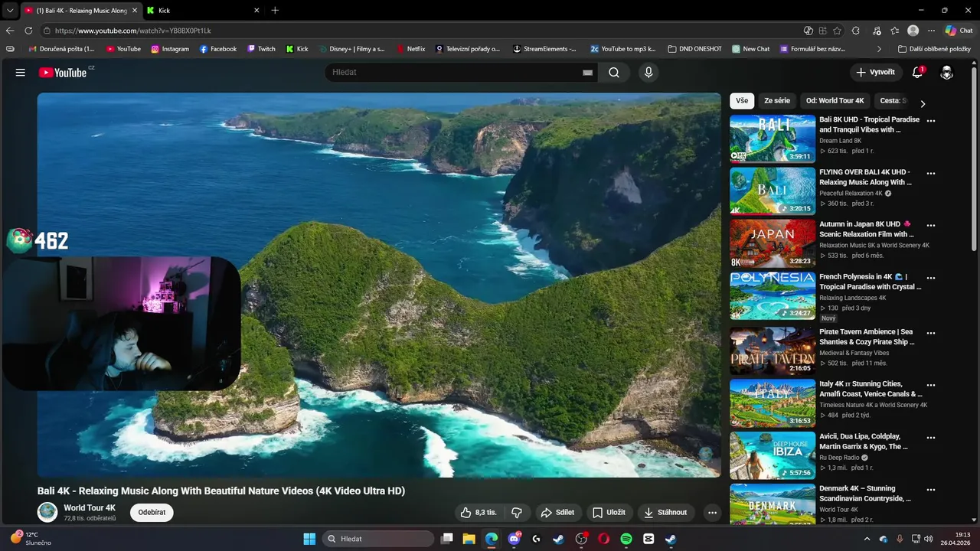Open options for Autumn in Japan video
Image resolution: width=980 pixels, height=551 pixels.
(x=931, y=225)
